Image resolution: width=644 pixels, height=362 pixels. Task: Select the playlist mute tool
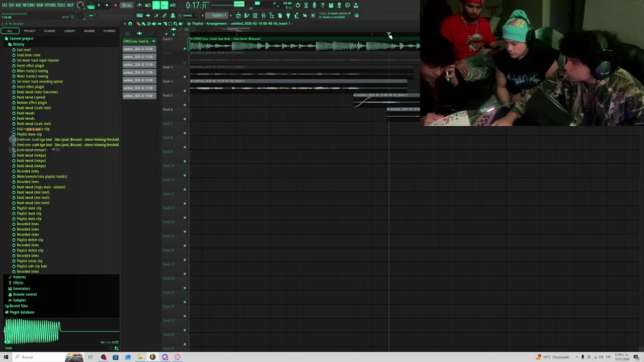coord(154,24)
